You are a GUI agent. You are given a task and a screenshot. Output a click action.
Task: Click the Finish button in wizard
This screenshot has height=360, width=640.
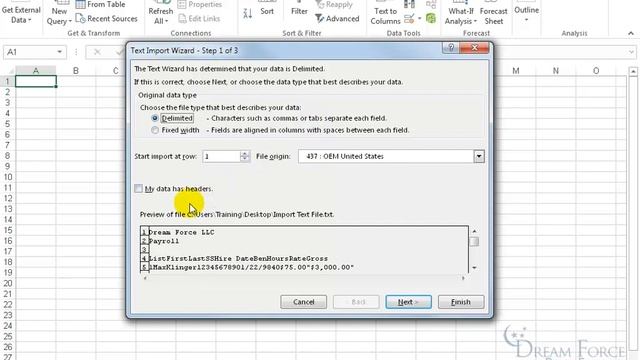click(x=461, y=302)
